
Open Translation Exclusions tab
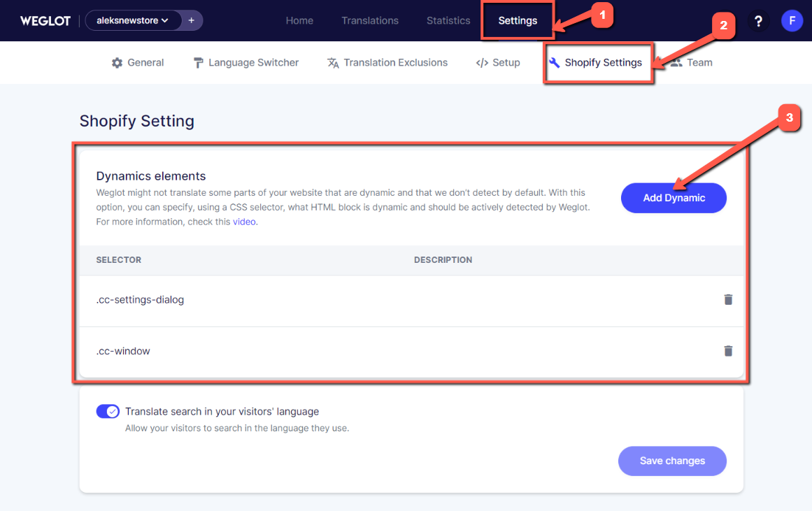[387, 63]
